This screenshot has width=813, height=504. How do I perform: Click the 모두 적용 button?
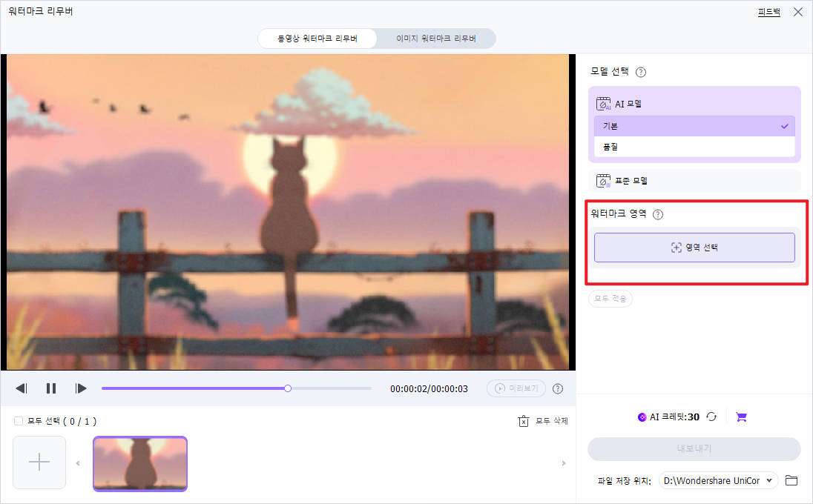610,299
